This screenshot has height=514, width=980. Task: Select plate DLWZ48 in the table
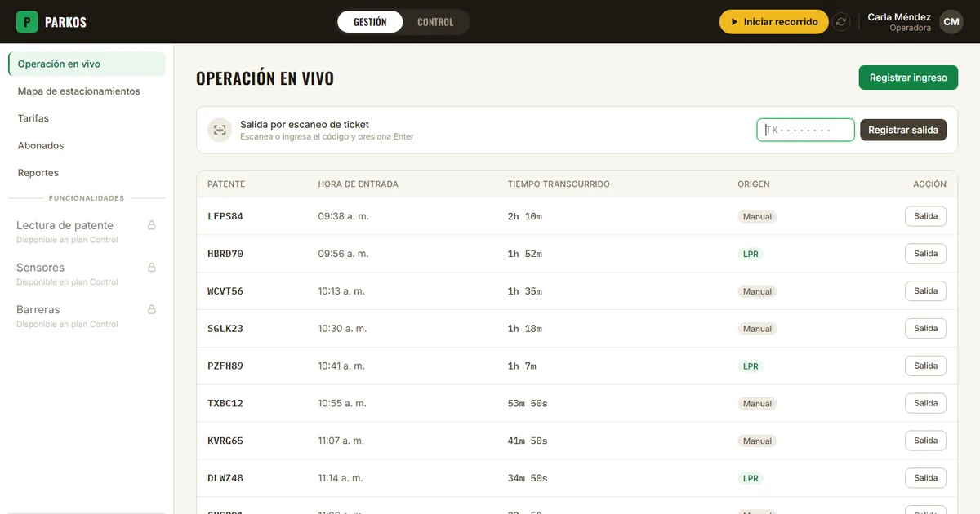[x=225, y=479]
